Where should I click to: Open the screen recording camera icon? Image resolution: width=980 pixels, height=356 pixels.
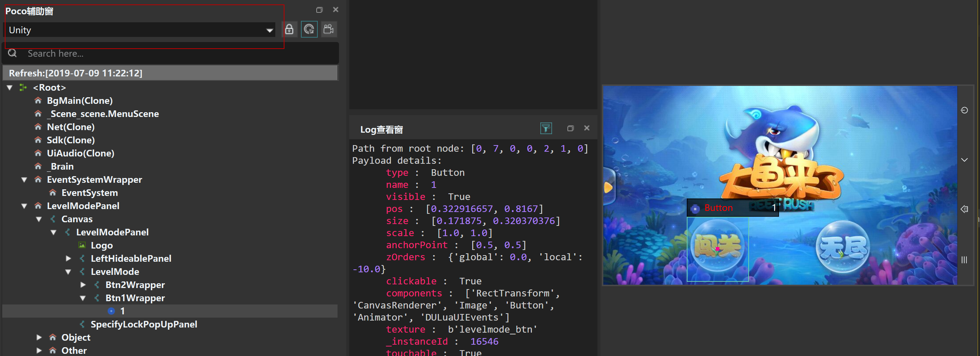(329, 29)
